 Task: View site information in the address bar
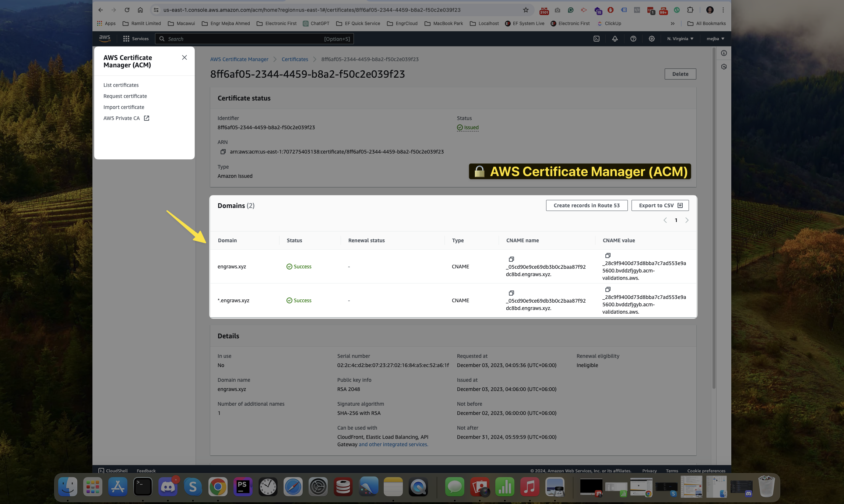pos(156,10)
